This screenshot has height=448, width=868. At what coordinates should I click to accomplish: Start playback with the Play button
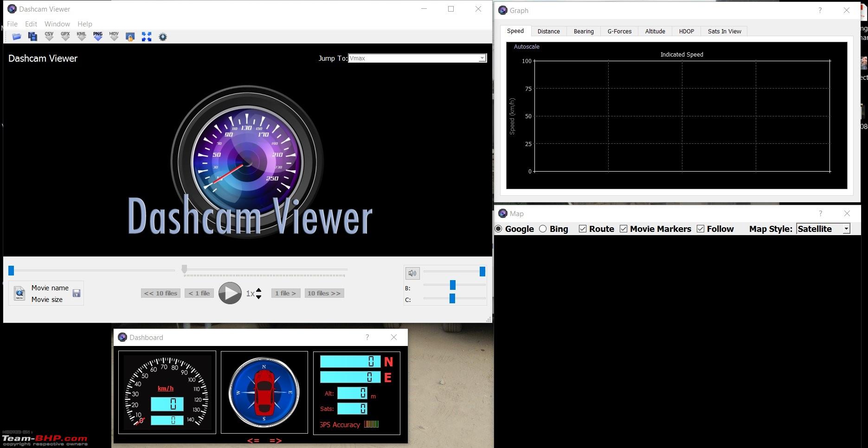230,293
